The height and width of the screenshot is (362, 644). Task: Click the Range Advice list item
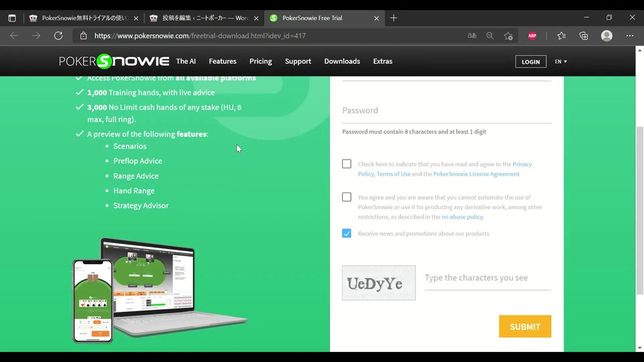click(x=136, y=176)
